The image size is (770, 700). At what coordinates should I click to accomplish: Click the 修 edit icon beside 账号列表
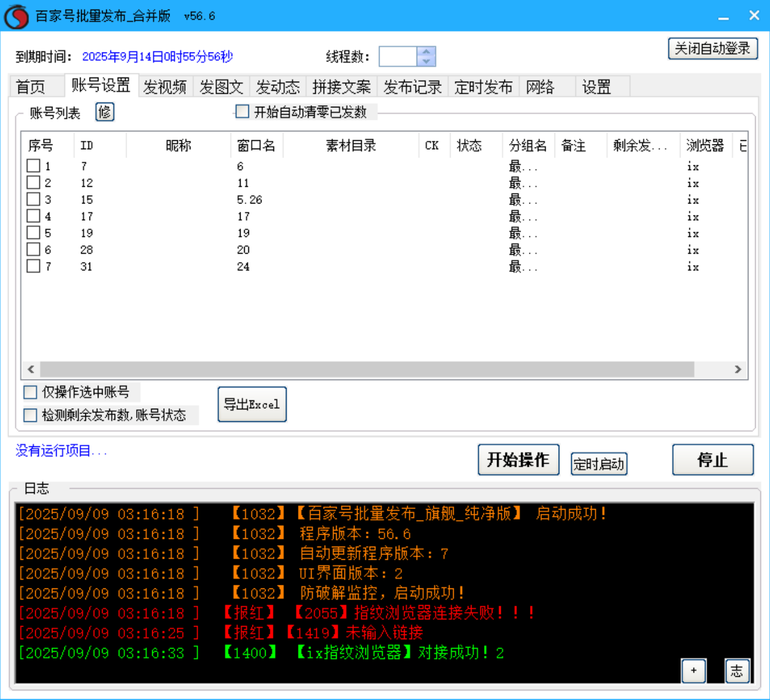point(104,112)
